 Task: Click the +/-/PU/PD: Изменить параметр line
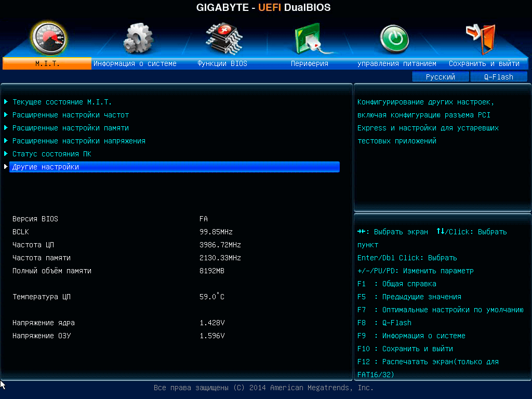415,271
